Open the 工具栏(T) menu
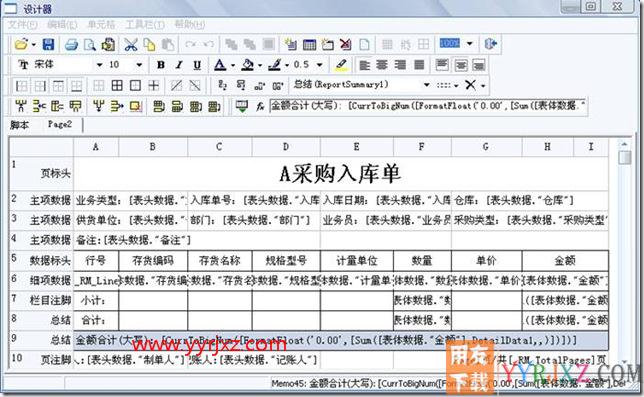644x397 pixels. (145, 25)
